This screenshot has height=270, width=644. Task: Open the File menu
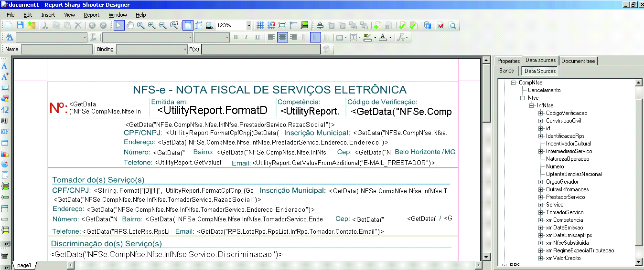11,15
